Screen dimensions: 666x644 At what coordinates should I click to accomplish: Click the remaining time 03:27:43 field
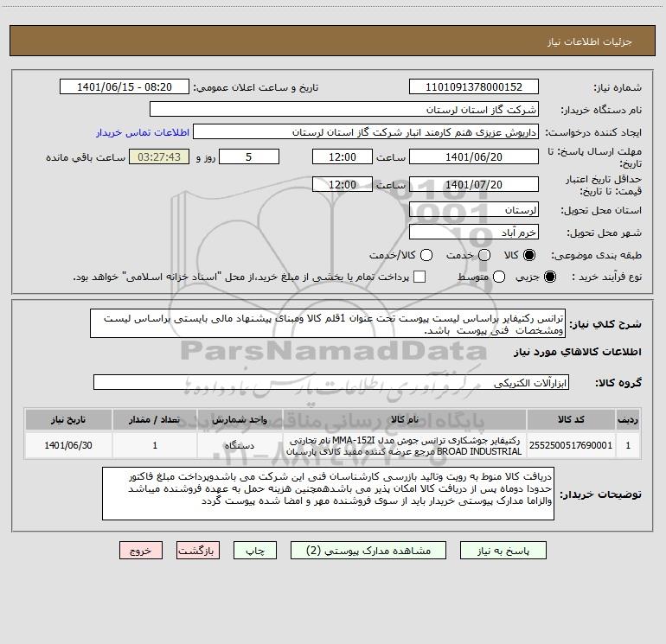(159, 157)
